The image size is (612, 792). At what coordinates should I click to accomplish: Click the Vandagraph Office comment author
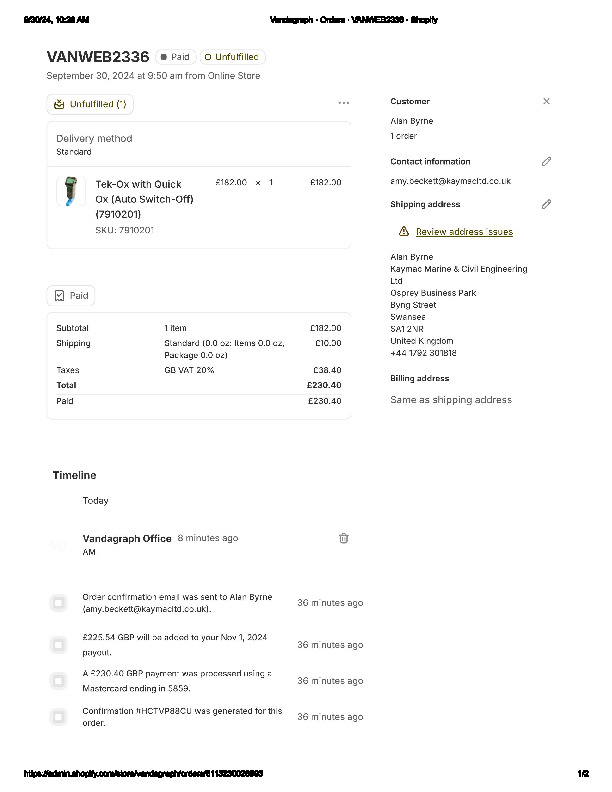click(127, 538)
